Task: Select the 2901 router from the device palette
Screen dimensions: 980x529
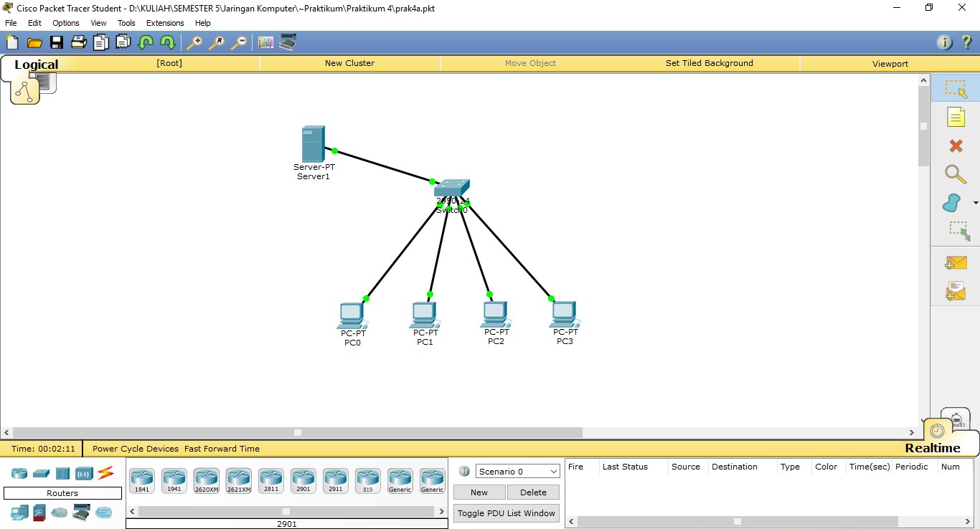Action: pos(303,479)
